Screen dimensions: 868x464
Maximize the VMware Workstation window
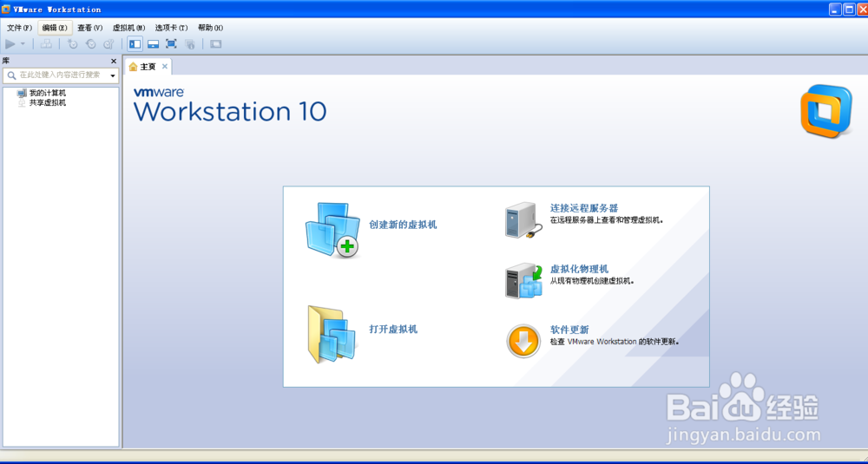tap(849, 10)
